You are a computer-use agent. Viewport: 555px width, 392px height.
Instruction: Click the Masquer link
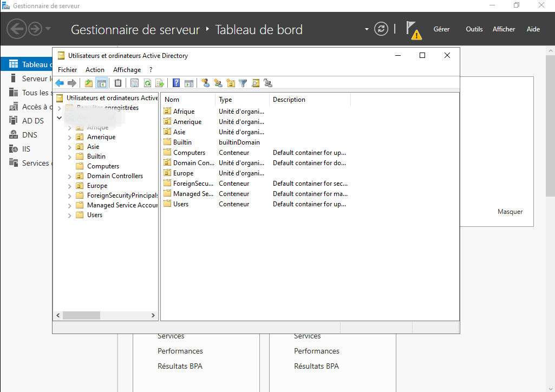click(510, 212)
